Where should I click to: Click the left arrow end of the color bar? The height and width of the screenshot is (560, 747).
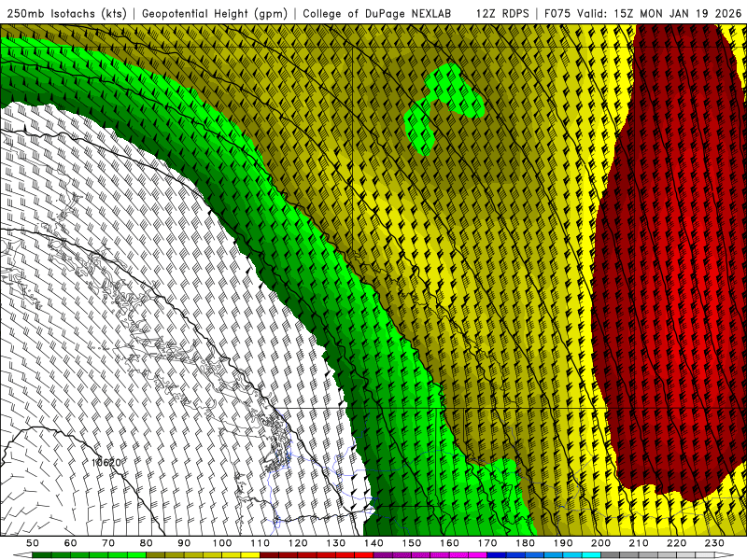point(22,555)
